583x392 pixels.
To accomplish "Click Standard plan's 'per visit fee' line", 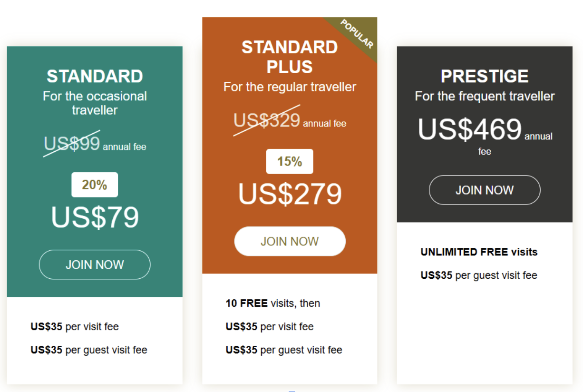I will tap(75, 326).
